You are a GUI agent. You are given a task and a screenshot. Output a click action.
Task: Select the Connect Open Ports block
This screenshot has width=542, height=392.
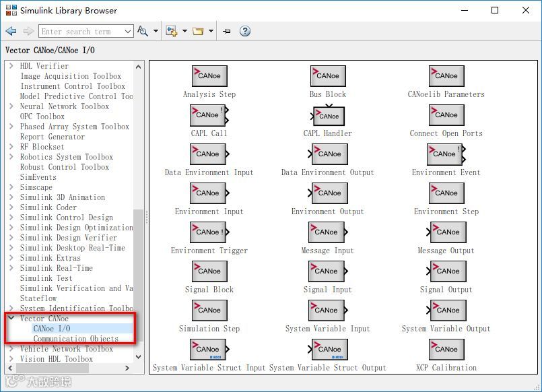tap(446, 115)
